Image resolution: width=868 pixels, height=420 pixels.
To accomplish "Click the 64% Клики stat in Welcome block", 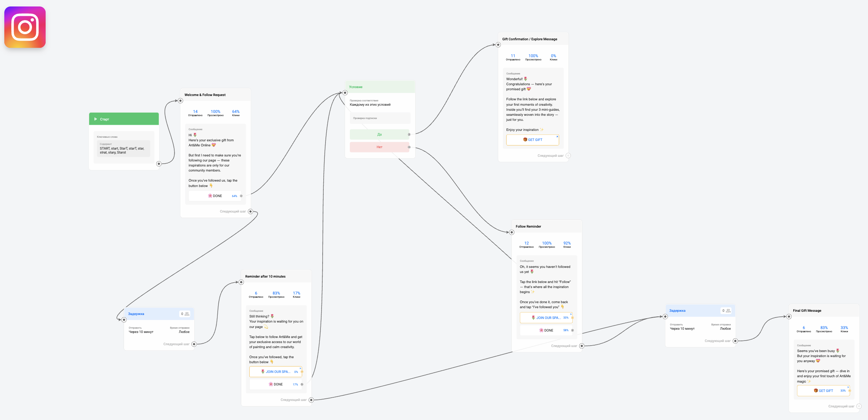I will click(236, 113).
